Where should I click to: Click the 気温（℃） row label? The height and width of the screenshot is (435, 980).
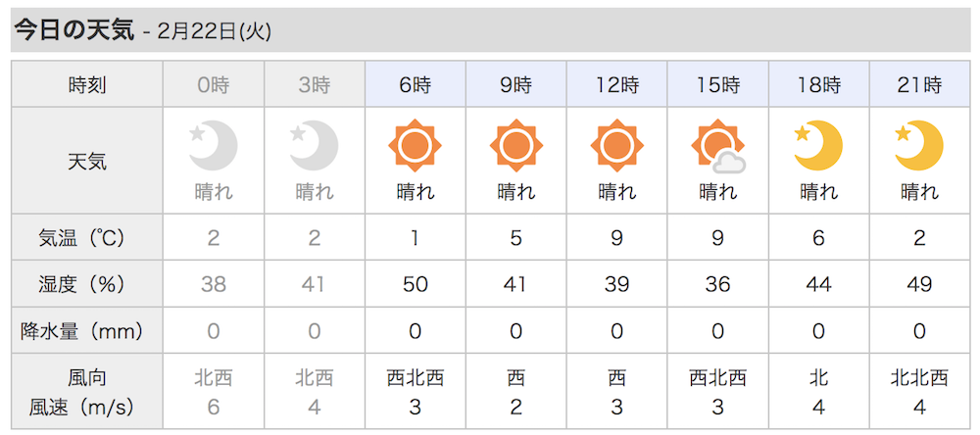click(87, 237)
